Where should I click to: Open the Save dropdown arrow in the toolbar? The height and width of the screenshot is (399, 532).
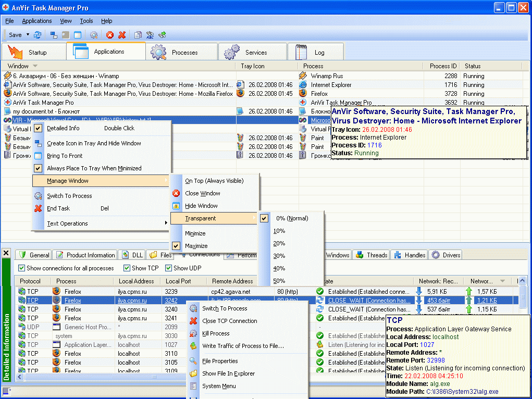(x=28, y=34)
